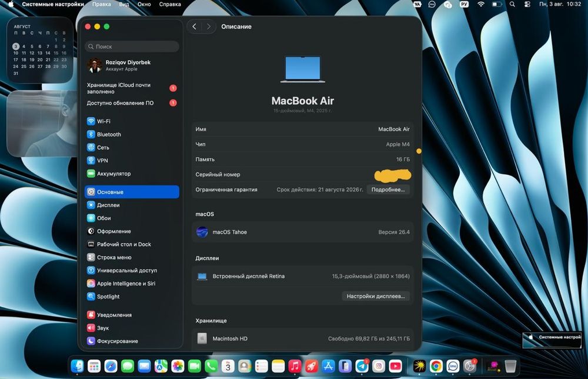588x379 pixels.
Task: Open the Вид menu
Action: 124,4
